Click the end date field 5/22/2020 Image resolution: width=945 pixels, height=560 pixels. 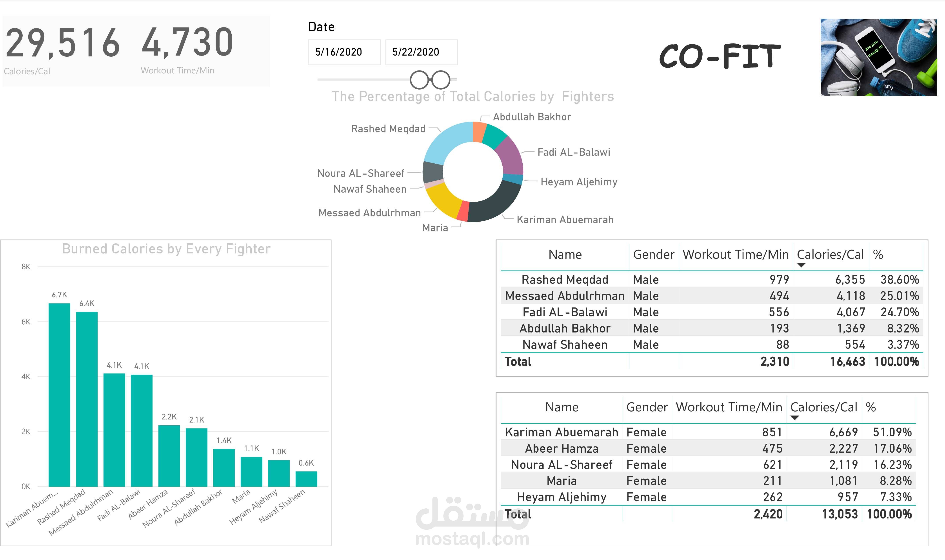pyautogui.click(x=421, y=52)
